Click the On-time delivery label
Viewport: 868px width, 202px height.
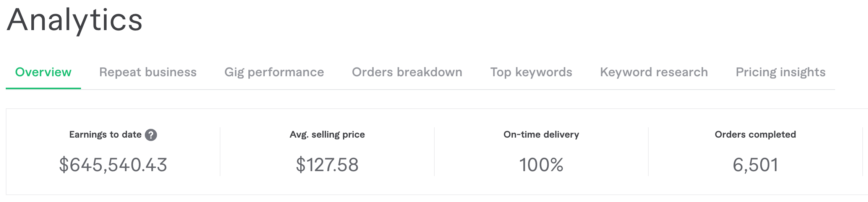541,135
